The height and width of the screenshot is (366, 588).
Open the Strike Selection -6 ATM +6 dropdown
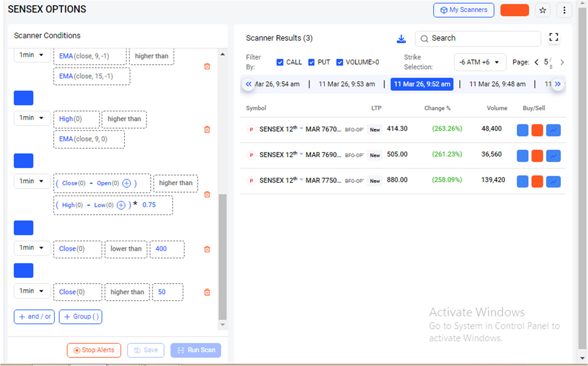click(x=480, y=62)
